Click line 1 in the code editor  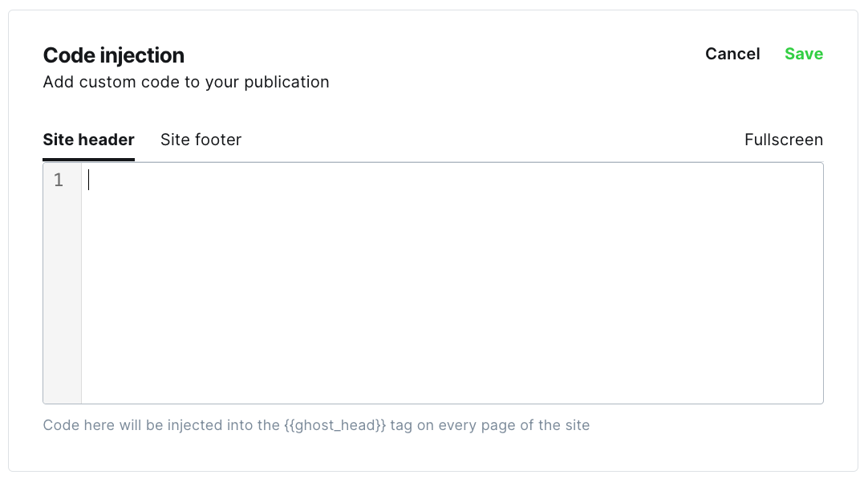[452, 180]
